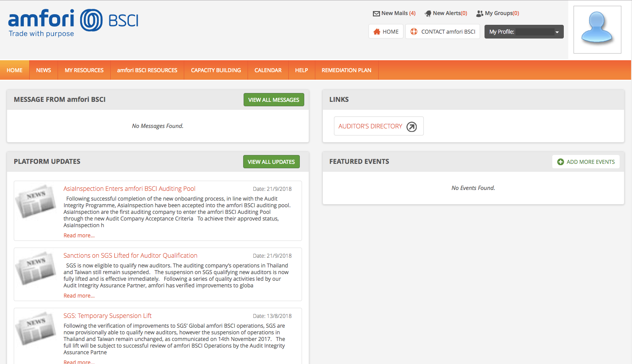Click the LINKS panel heading
Screen dimensions: 632x364
(339, 100)
